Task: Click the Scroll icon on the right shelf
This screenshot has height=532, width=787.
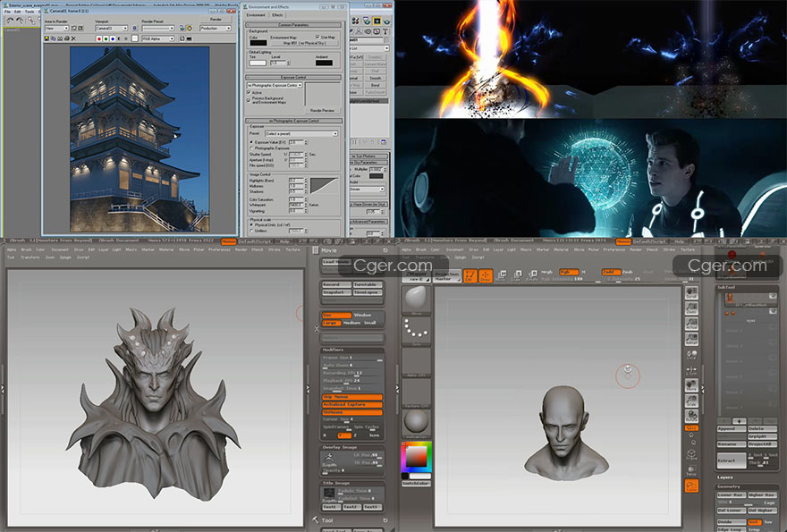Action: tap(691, 292)
